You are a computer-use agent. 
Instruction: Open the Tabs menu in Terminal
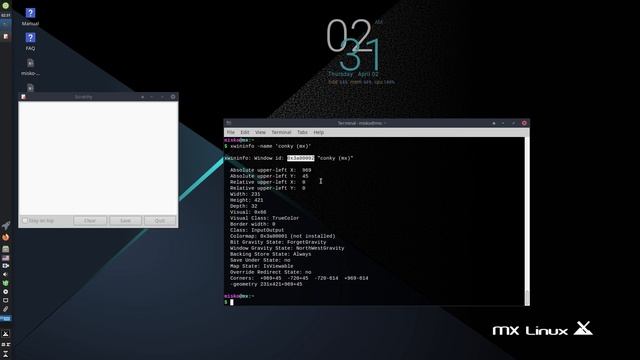coord(302,132)
